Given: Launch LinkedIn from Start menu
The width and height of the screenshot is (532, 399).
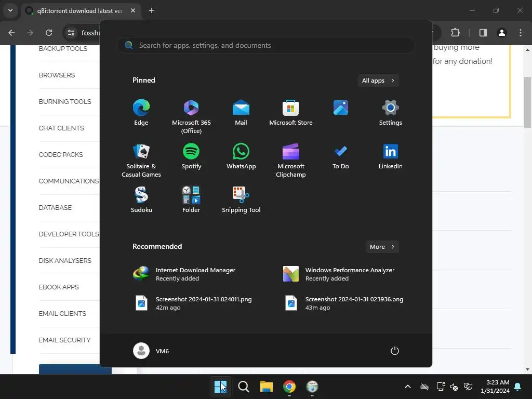Looking at the screenshot, I should pos(390,156).
